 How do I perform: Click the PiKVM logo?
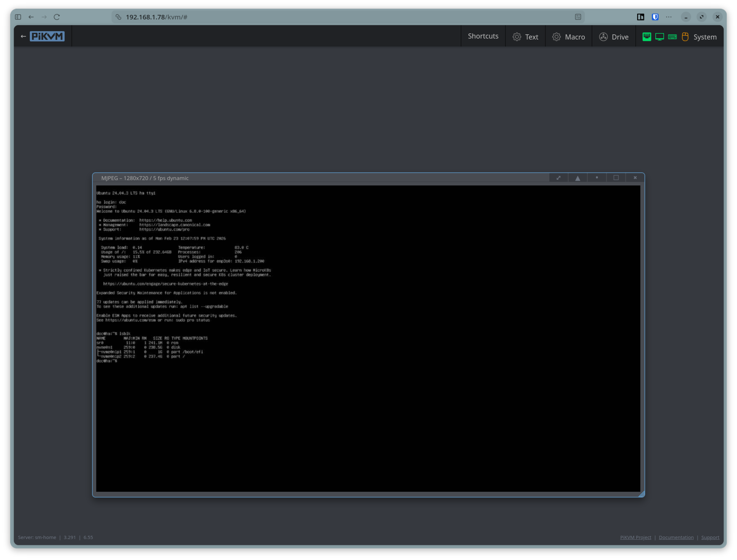pos(47,36)
